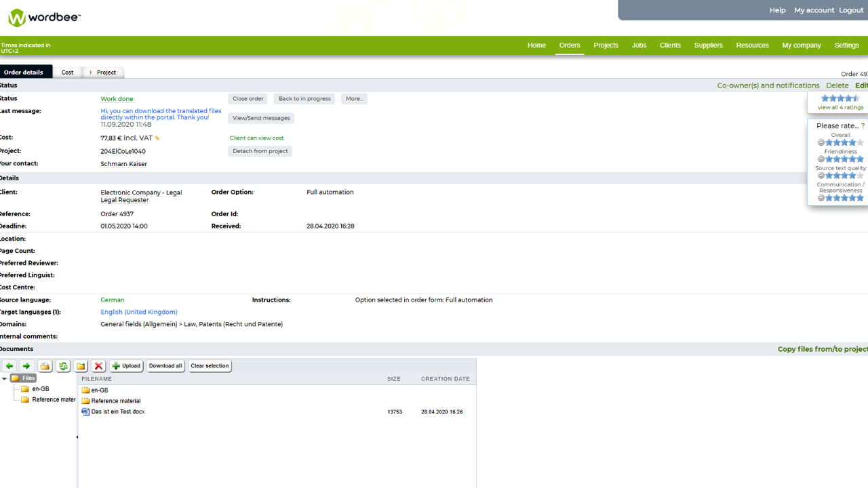The image size is (868, 488).
Task: Click the English (United Kingdom) target language
Action: pyautogui.click(x=139, y=312)
